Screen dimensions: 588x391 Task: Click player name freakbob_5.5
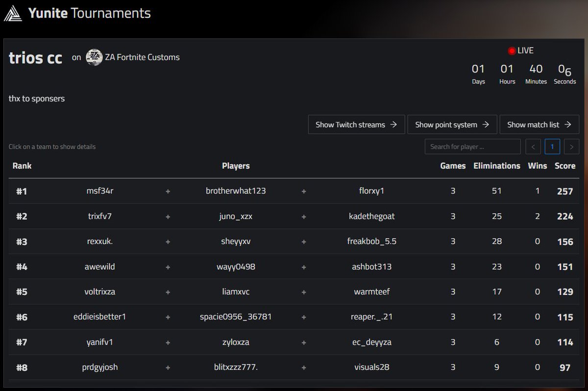coord(371,241)
